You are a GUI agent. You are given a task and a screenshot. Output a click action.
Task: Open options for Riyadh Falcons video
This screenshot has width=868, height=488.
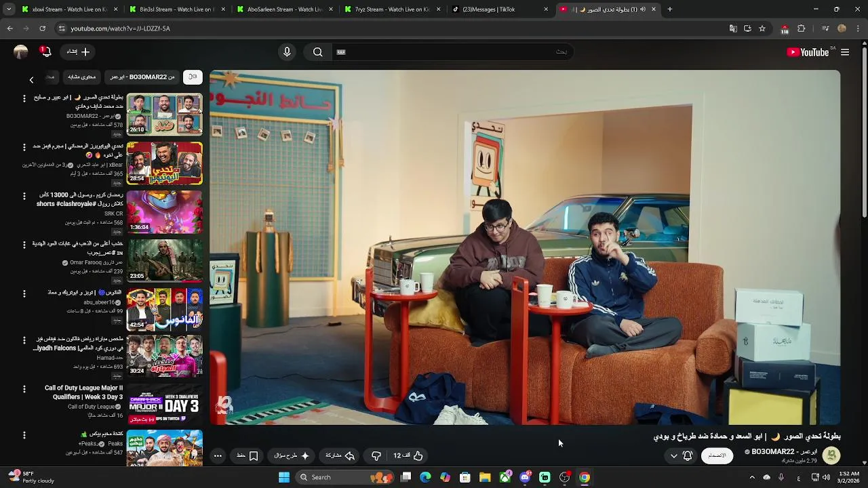[x=24, y=340]
